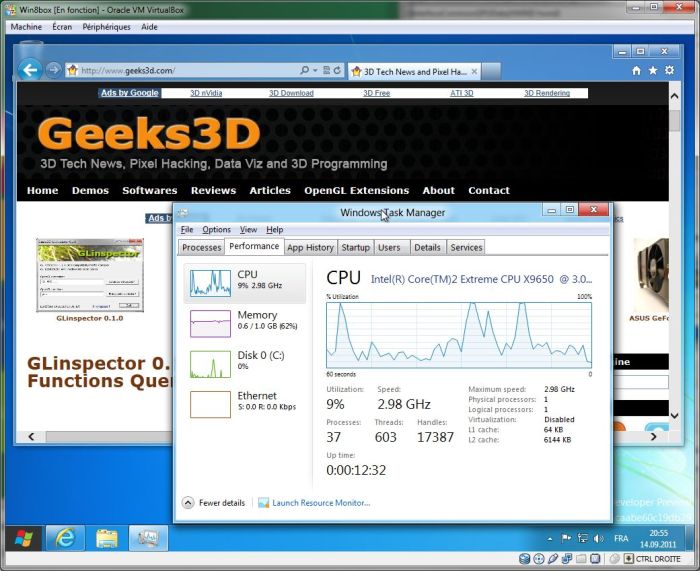Image resolution: width=700 pixels, height=571 pixels.
Task: Click the Windows Start button on the taskbar
Action: 24,538
